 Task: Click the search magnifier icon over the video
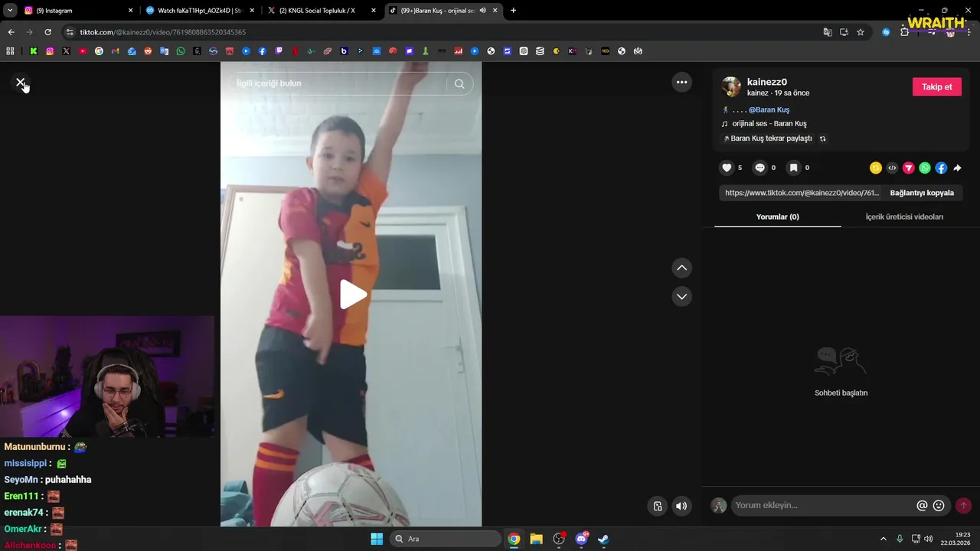(459, 83)
